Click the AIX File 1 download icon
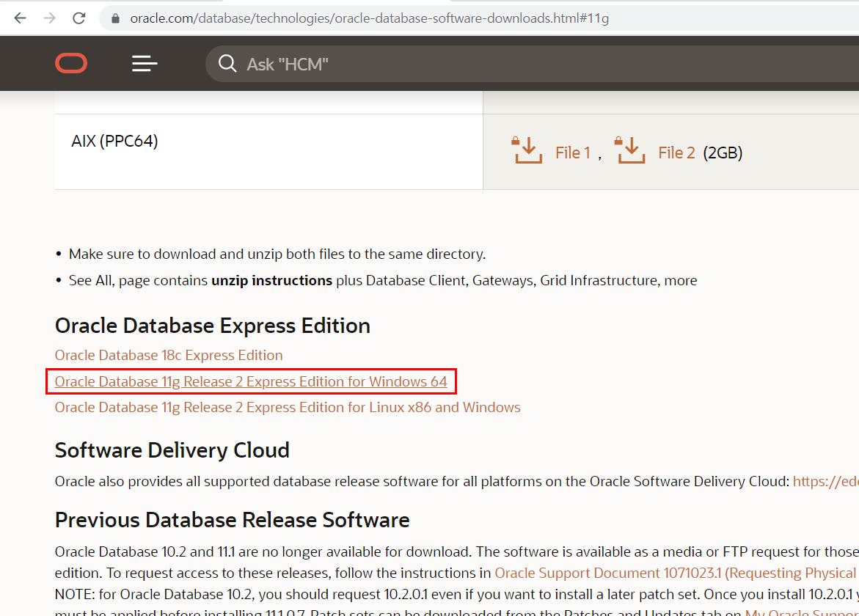The image size is (859, 616). [527, 150]
